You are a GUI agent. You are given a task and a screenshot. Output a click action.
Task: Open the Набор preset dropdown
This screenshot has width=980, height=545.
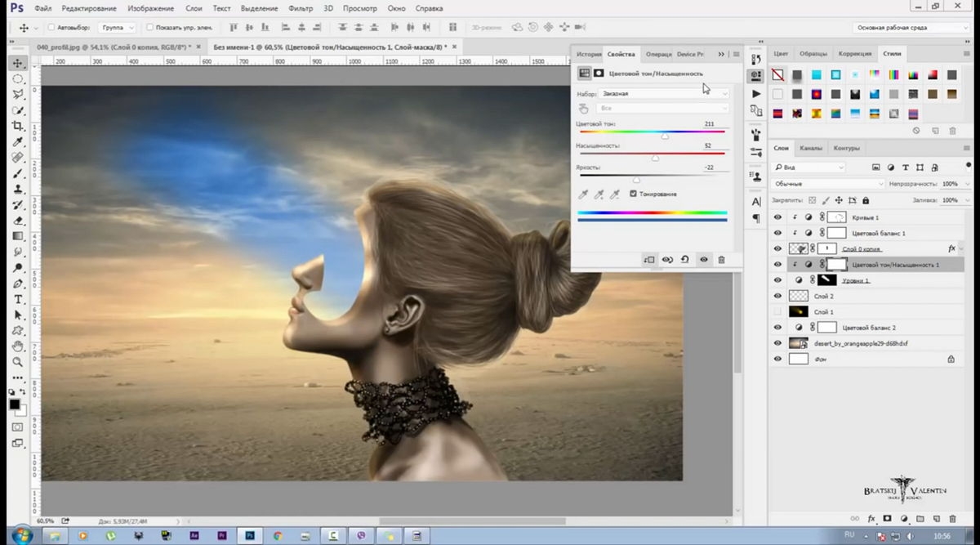click(x=664, y=93)
